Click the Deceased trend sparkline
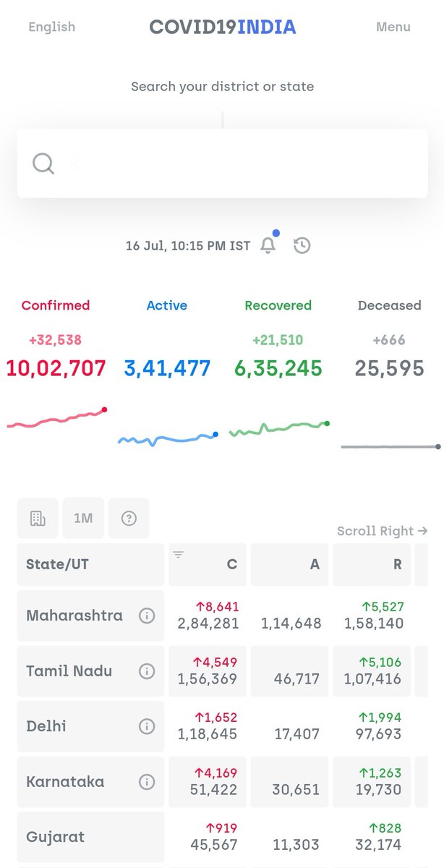Image resolution: width=444 pixels, height=868 pixels. [390, 447]
